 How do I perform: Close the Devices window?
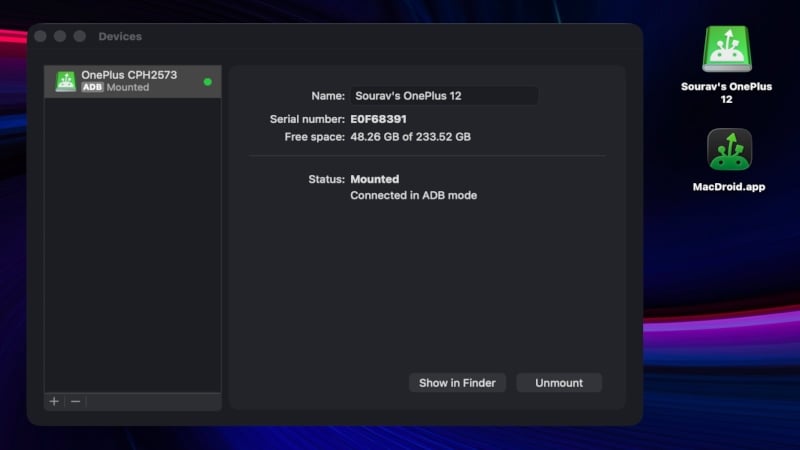click(41, 36)
